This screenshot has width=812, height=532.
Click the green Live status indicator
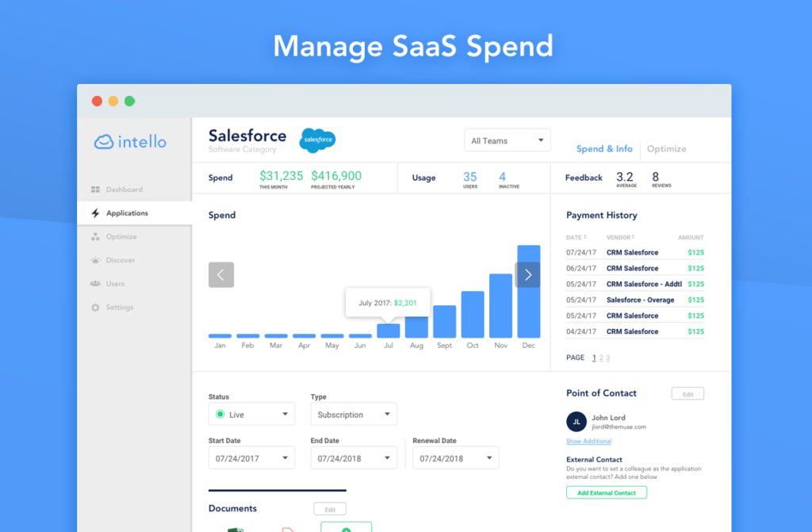click(220, 415)
